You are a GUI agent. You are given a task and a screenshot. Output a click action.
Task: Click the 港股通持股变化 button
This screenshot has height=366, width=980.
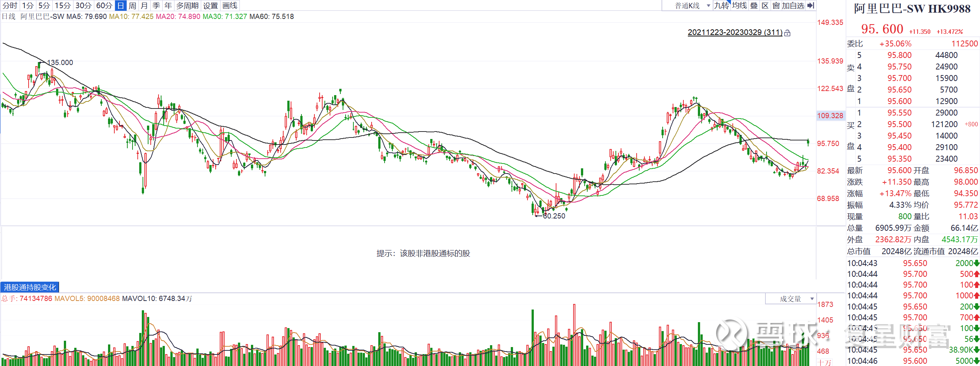pyautogui.click(x=29, y=288)
